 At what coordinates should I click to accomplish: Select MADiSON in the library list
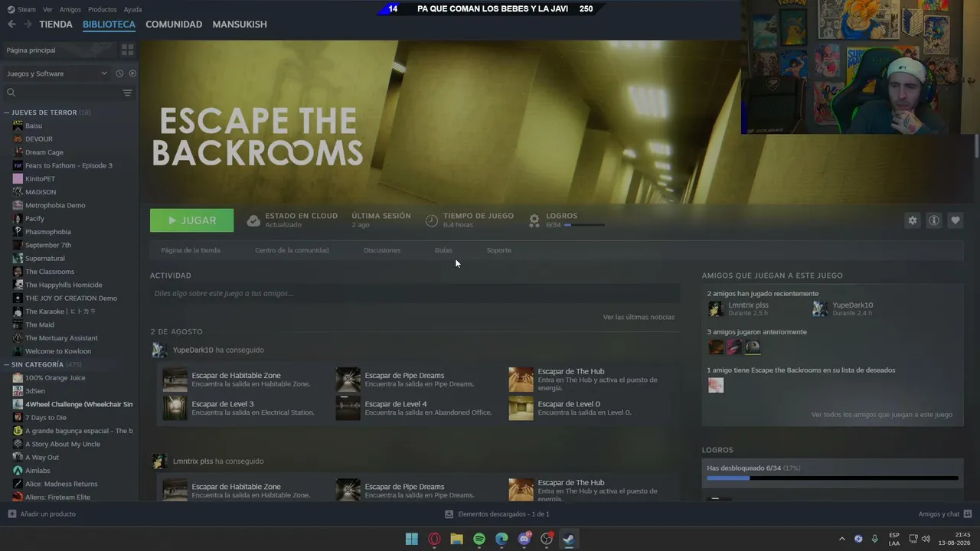[41, 192]
